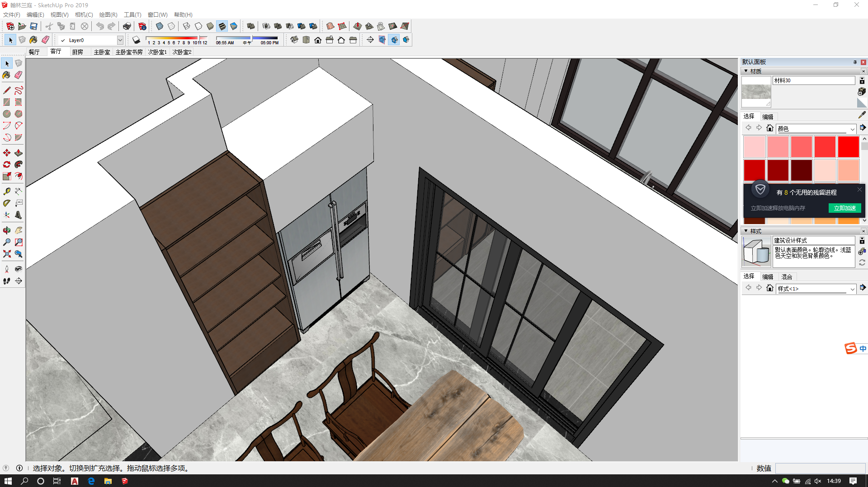868x487 pixels.
Task: Switch to Hidden Line face style
Action: point(198,26)
